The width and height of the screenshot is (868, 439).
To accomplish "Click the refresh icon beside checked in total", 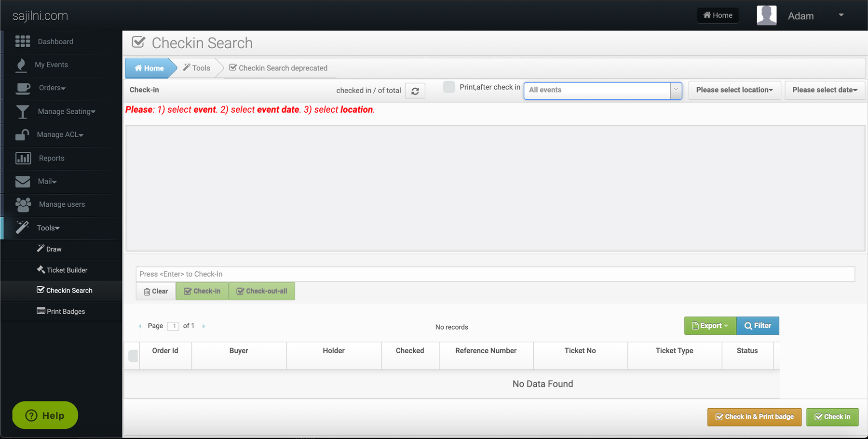I will [x=415, y=91].
